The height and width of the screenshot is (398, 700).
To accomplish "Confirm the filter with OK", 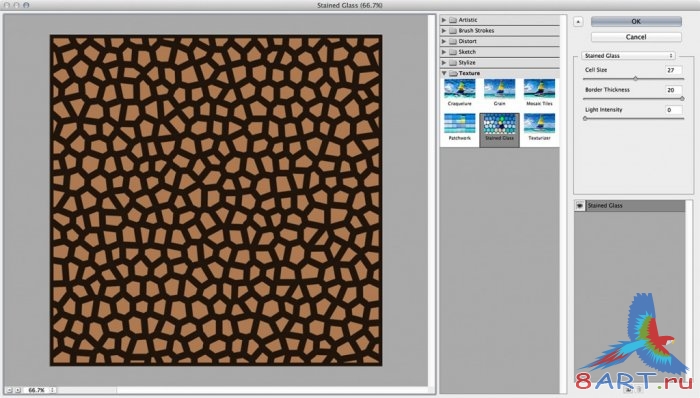I will [636, 21].
